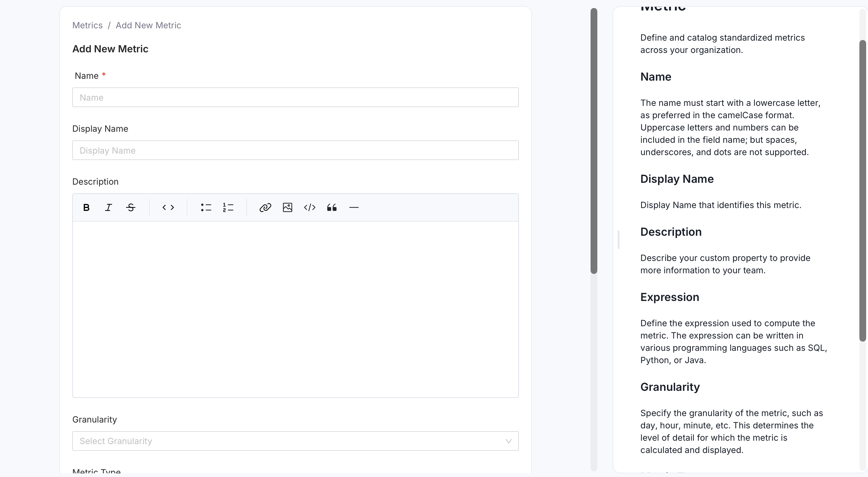Click the Name field label
This screenshot has width=868, height=477.
point(87,76)
